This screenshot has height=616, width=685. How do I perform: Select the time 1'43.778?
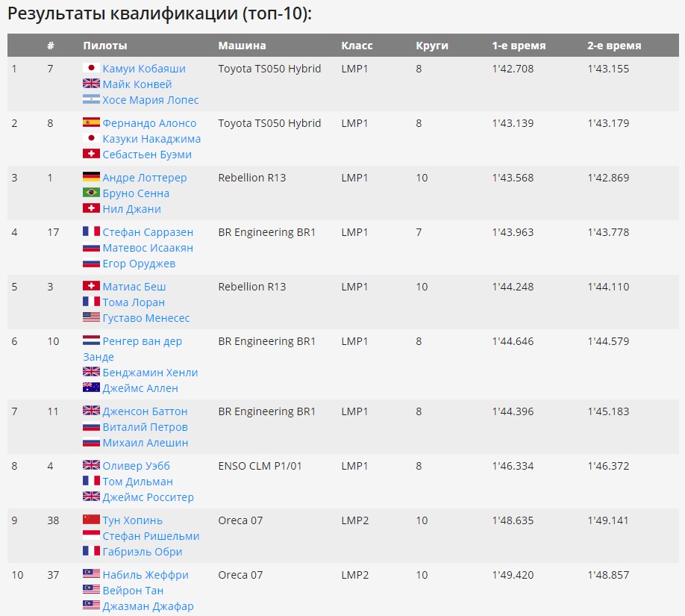[608, 232]
